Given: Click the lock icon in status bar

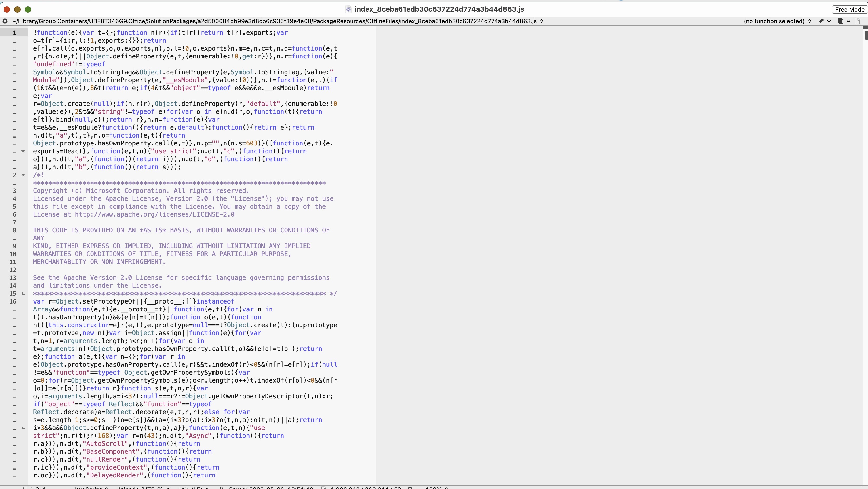Looking at the screenshot, I should [x=221, y=488].
